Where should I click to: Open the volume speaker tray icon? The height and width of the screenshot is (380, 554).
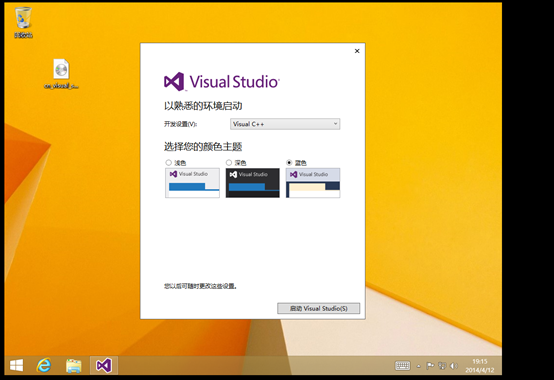(454, 366)
